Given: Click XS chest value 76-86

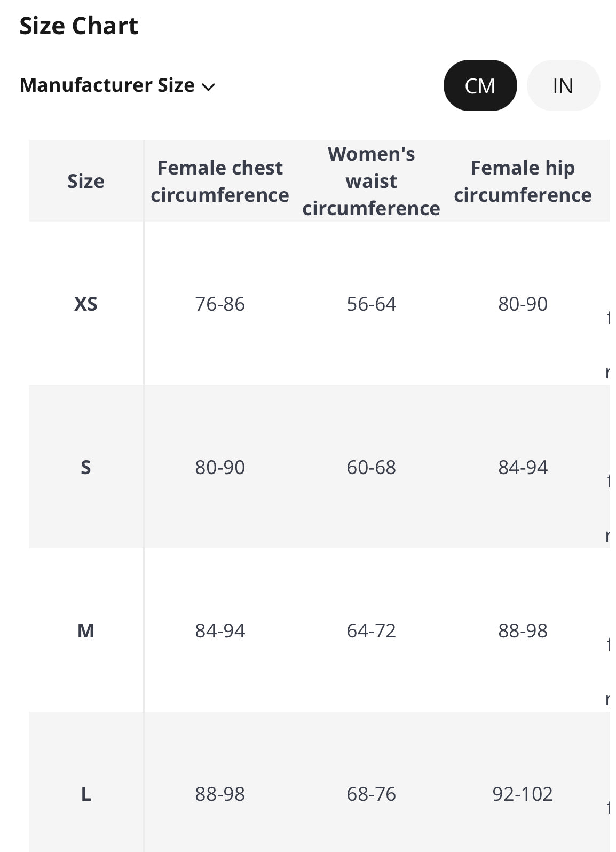Looking at the screenshot, I should coord(220,304).
